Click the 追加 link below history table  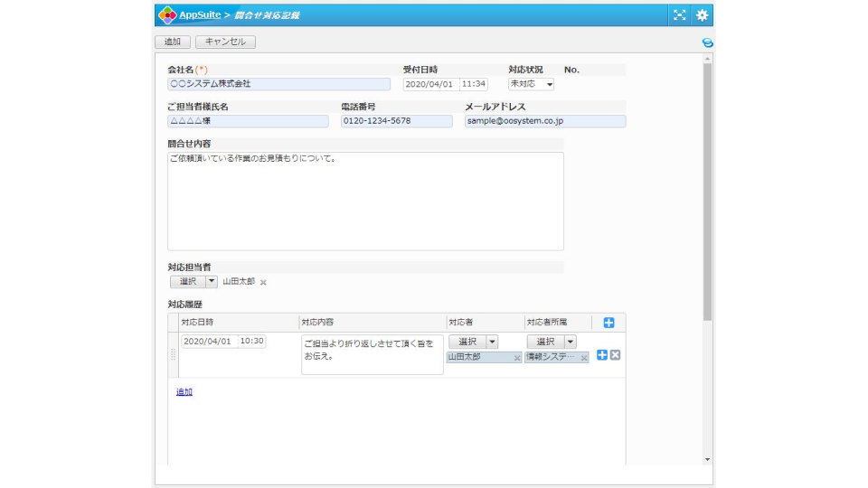coord(184,391)
